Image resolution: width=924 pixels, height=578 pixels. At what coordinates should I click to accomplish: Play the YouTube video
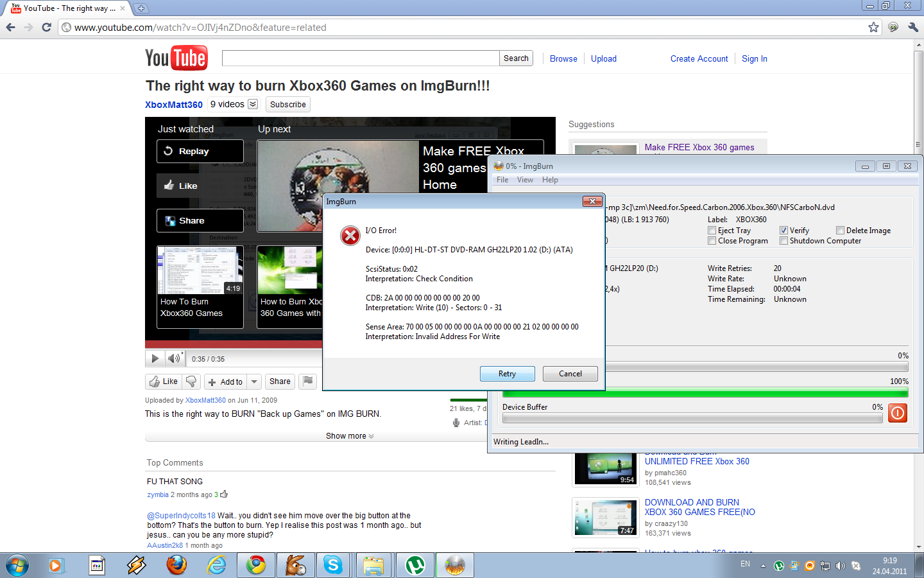click(155, 358)
